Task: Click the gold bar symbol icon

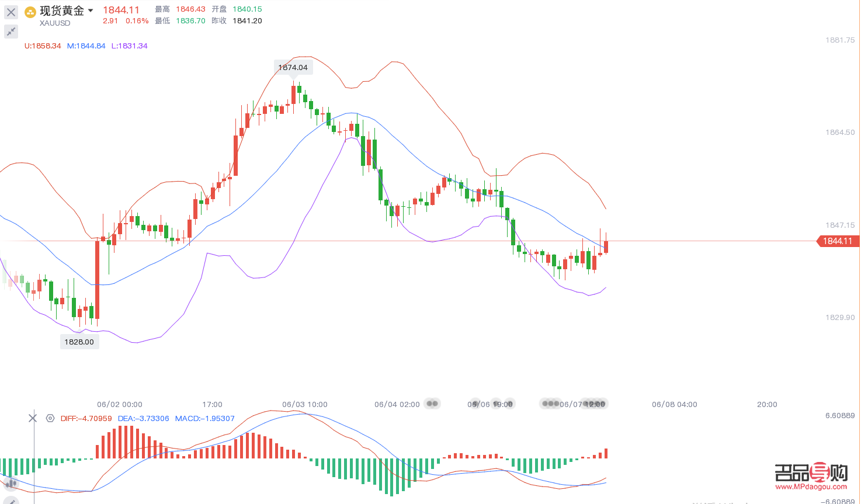Action: [30, 12]
